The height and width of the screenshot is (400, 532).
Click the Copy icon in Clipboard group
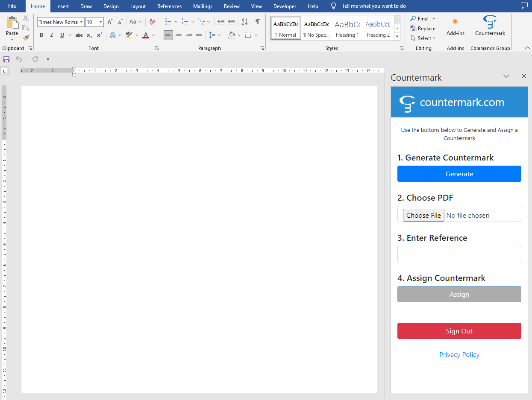pos(26,28)
